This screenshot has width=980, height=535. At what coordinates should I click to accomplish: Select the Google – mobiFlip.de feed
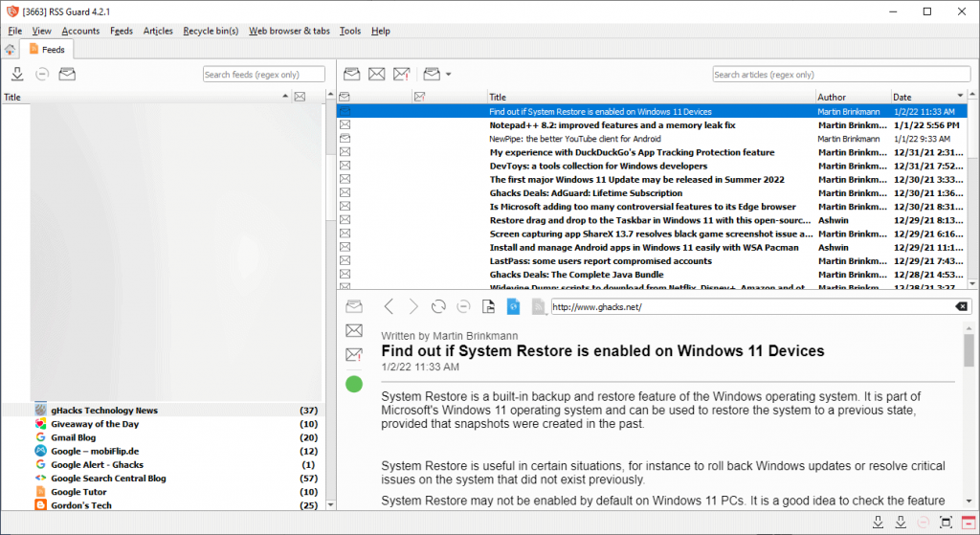[x=162, y=451]
